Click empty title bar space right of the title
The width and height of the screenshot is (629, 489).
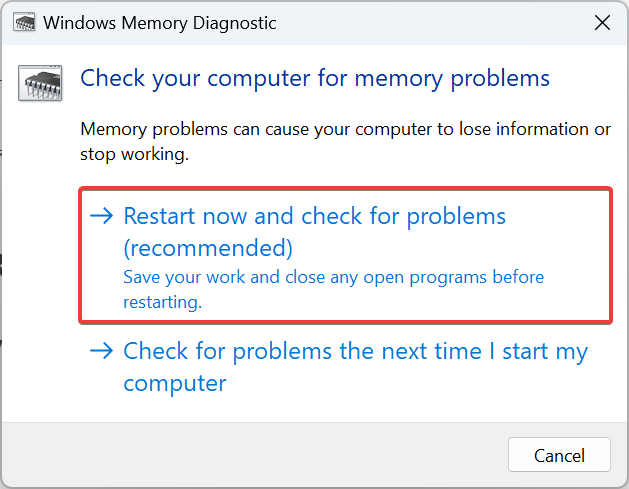(430, 22)
